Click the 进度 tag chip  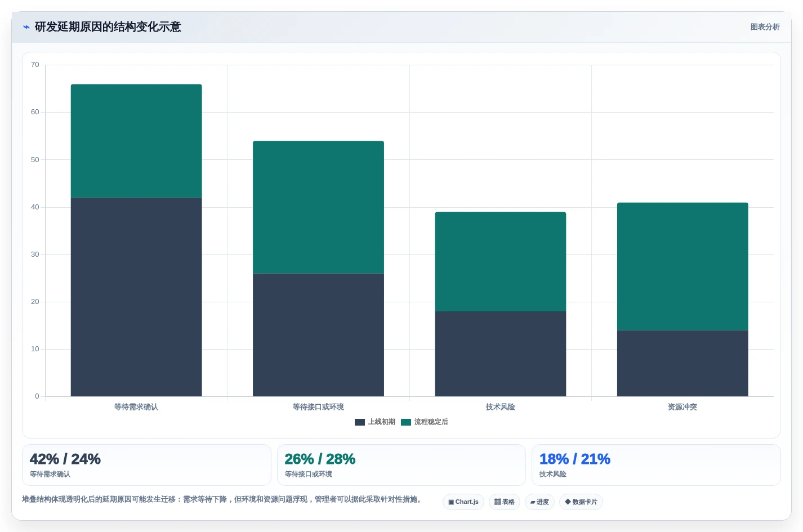[539, 502]
